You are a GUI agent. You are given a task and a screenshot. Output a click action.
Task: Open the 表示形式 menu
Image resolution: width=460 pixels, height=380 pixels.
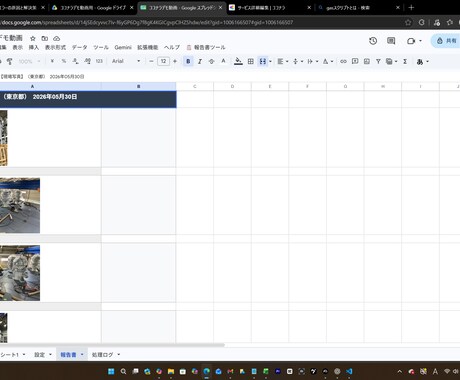click(55, 47)
